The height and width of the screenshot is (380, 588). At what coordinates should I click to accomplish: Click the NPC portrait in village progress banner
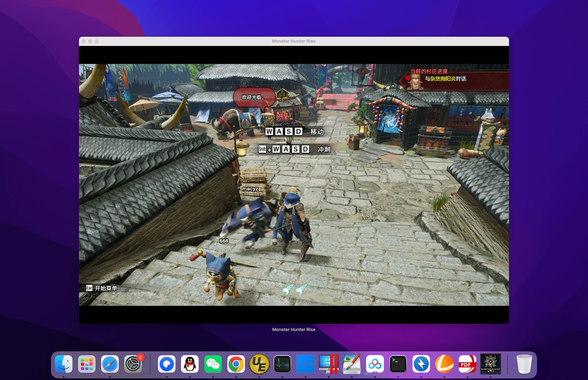(x=416, y=82)
